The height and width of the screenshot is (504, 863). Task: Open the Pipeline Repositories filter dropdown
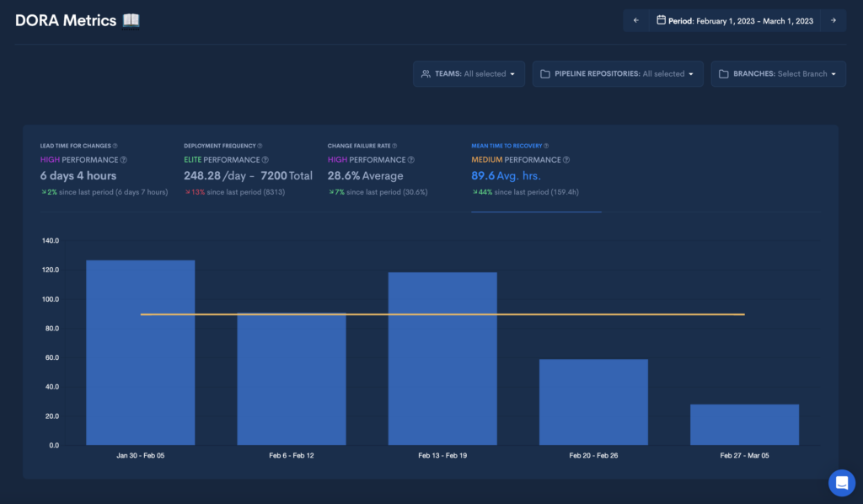tap(618, 73)
